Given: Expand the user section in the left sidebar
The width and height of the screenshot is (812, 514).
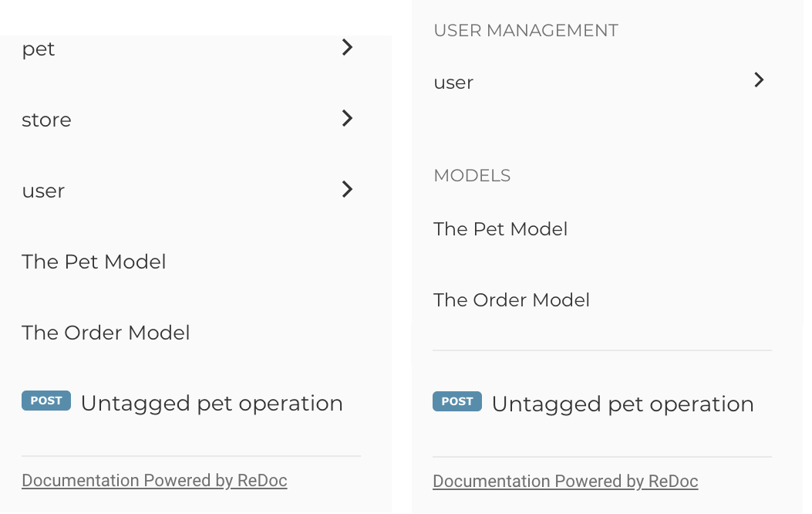Looking at the screenshot, I should [347, 189].
